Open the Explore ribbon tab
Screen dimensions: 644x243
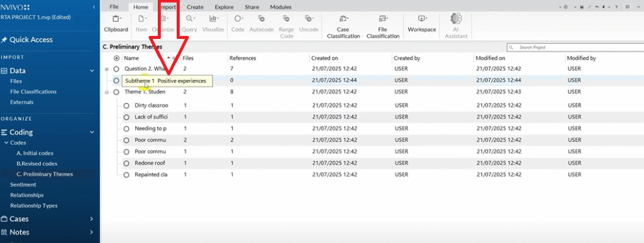225,7
